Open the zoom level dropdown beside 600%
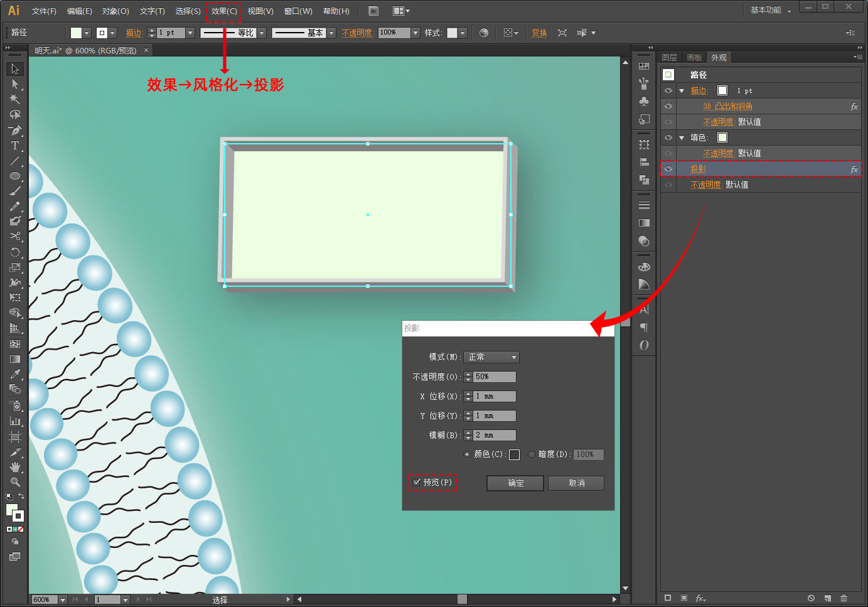 [62, 600]
